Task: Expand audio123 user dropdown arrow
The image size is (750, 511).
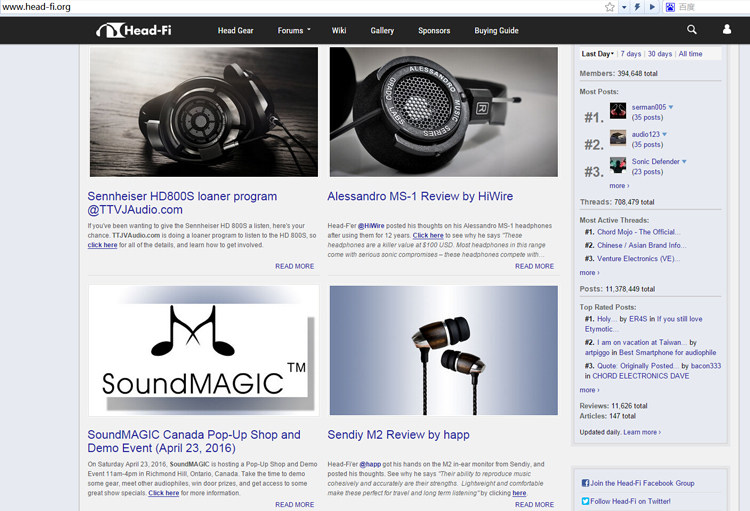Action: (664, 134)
